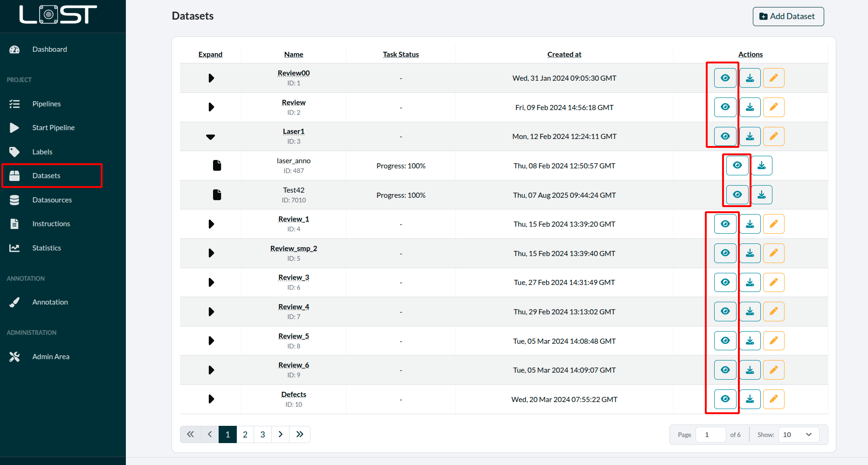Open Pipelines in the sidebar
This screenshot has height=465, width=868.
pos(46,104)
